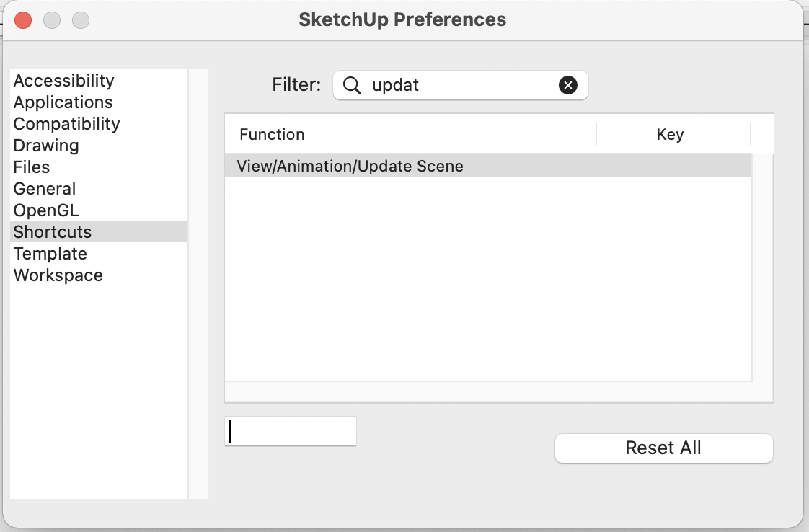Viewport: 809px width, 532px height.
Task: Open OpenGL settings pane
Action: (x=45, y=210)
